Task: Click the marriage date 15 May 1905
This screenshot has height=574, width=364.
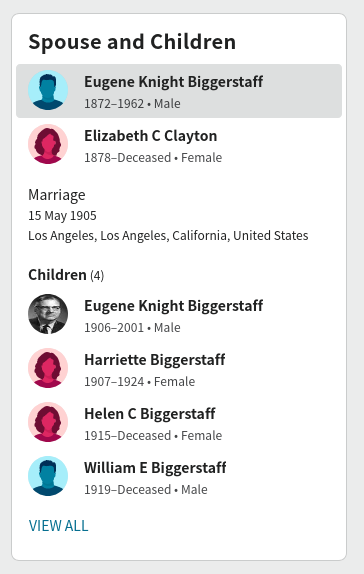Action: [x=62, y=216]
